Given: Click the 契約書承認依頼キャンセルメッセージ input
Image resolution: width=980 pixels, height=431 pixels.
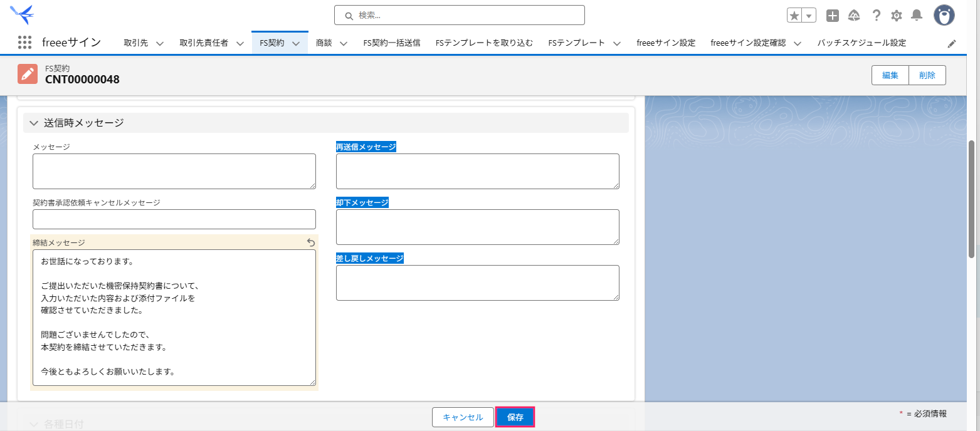Looking at the screenshot, I should pyautogui.click(x=174, y=219).
